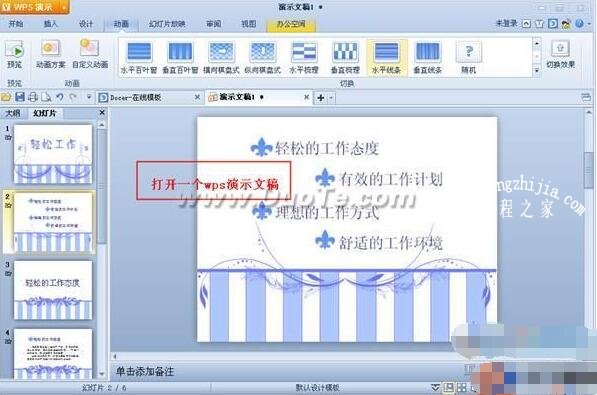Save the presentation with the floppy icon
This screenshot has width=597, height=395.
[x=20, y=97]
